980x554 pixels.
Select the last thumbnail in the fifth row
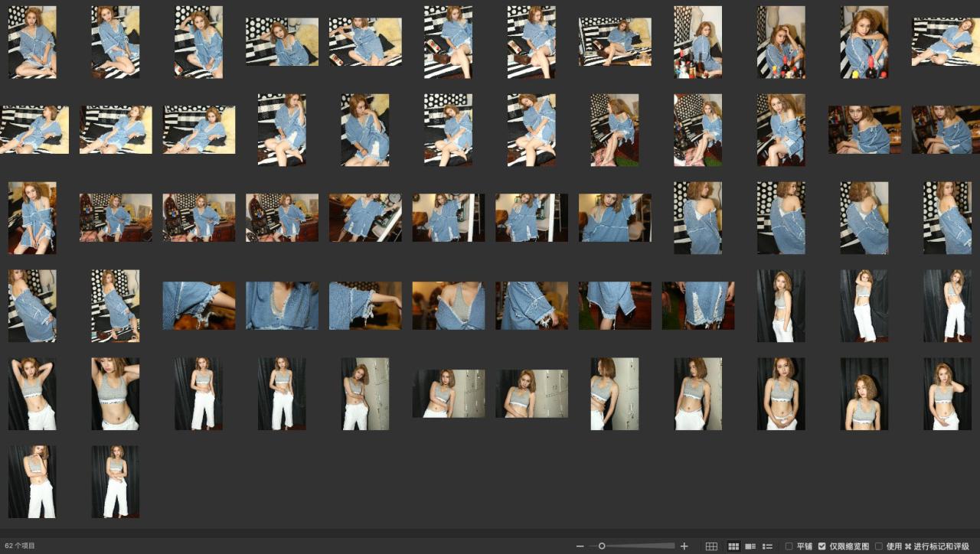tap(947, 394)
